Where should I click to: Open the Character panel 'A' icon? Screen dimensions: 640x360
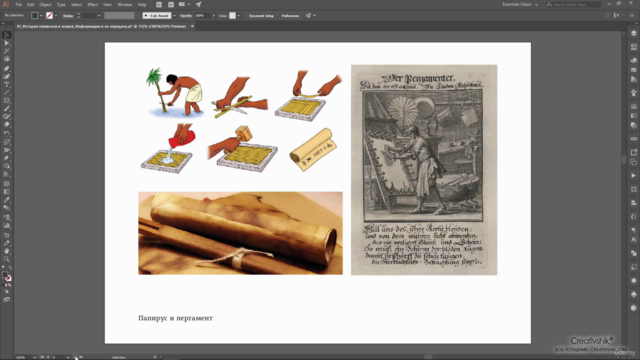[x=633, y=240]
